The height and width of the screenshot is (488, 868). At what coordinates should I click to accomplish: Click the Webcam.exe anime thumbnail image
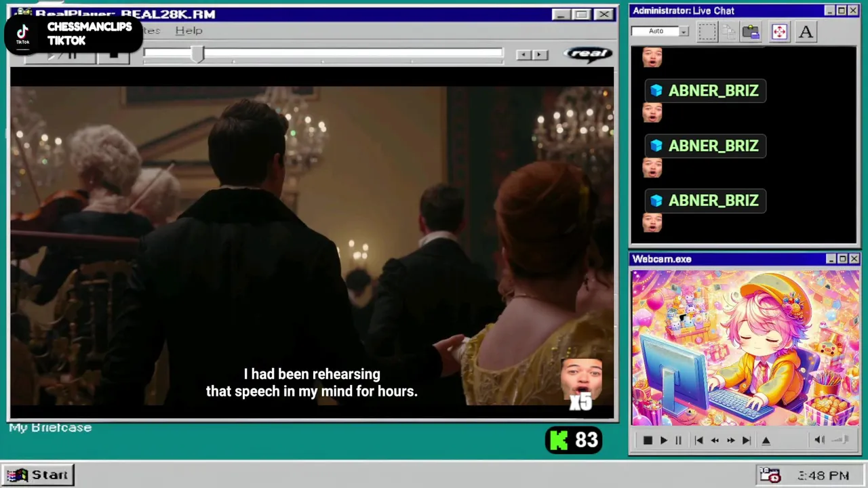tap(745, 348)
